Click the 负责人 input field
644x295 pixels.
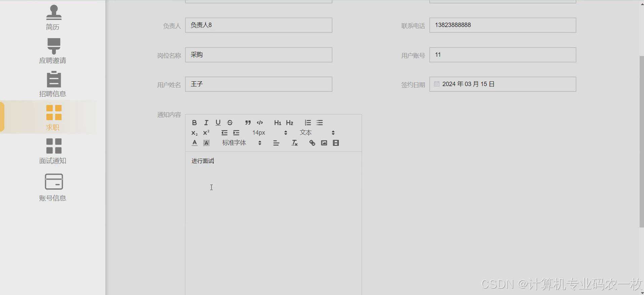coord(258,25)
